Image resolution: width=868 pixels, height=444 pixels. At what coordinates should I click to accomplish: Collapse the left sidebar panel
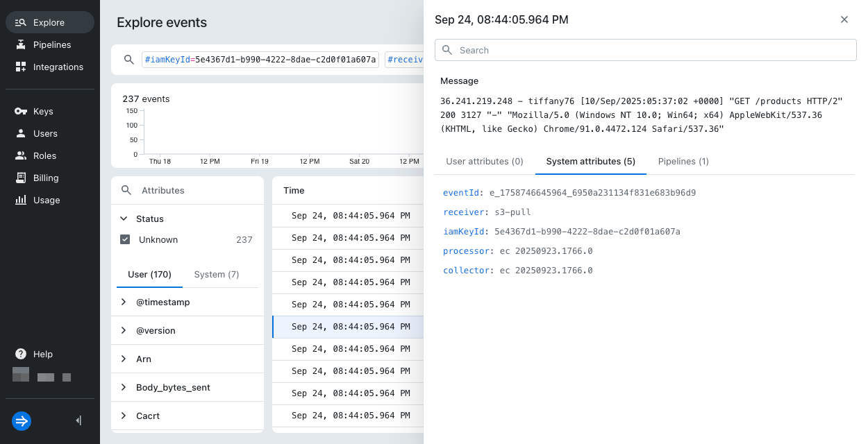click(78, 420)
